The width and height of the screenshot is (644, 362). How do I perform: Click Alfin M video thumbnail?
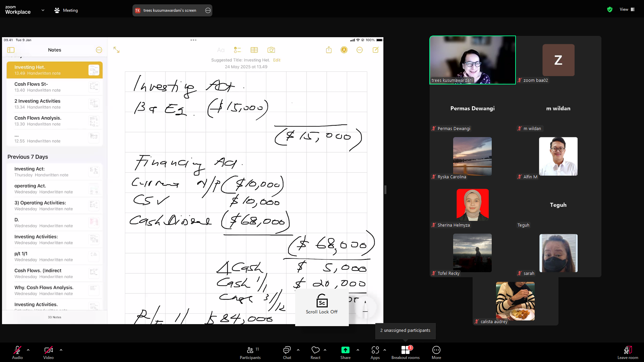(x=558, y=157)
